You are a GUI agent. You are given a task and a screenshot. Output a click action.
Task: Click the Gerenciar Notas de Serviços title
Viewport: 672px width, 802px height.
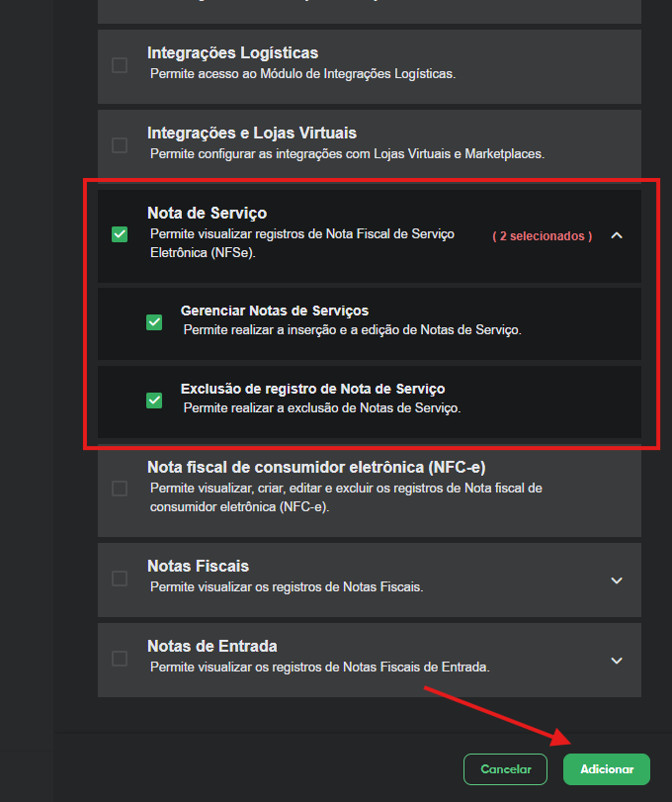(x=275, y=311)
